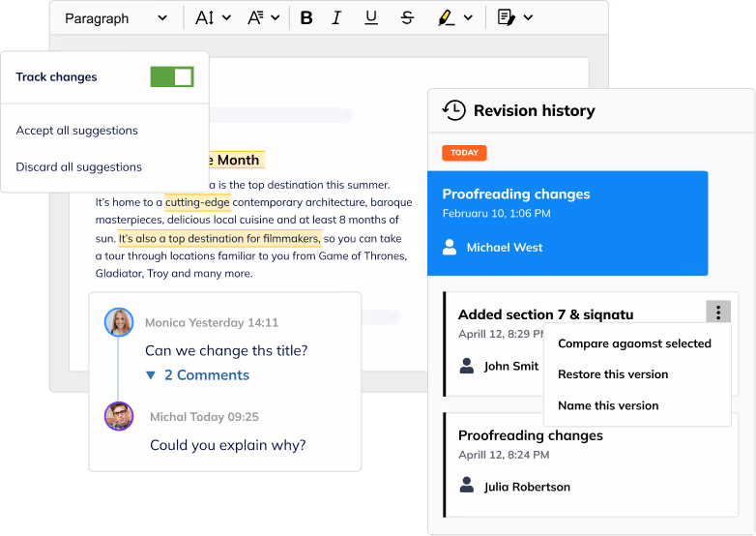Viewport: 756px width, 536px height.
Task: Open the Paragraph heading dropdown
Action: tap(115, 18)
